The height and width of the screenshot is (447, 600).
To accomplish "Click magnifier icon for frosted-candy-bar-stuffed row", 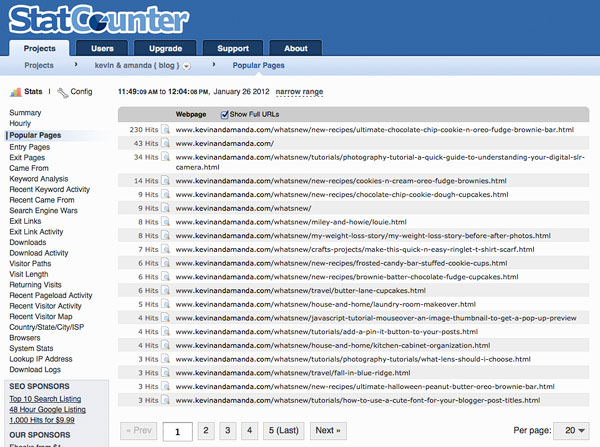I will (x=165, y=263).
